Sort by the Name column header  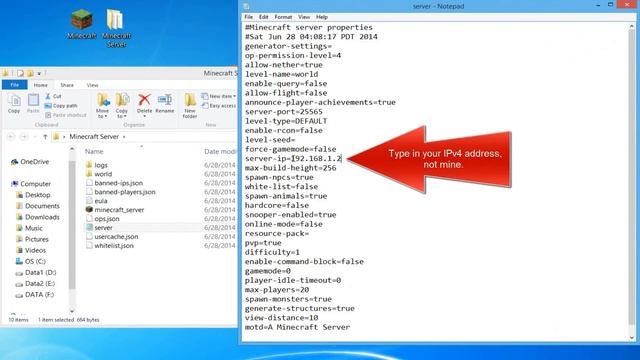click(94, 151)
